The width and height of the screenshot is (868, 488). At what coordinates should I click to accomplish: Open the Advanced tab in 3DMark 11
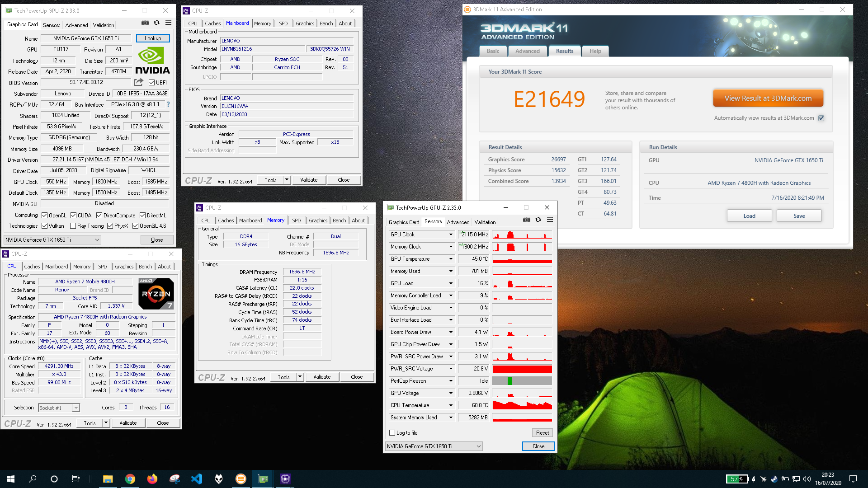pos(528,51)
